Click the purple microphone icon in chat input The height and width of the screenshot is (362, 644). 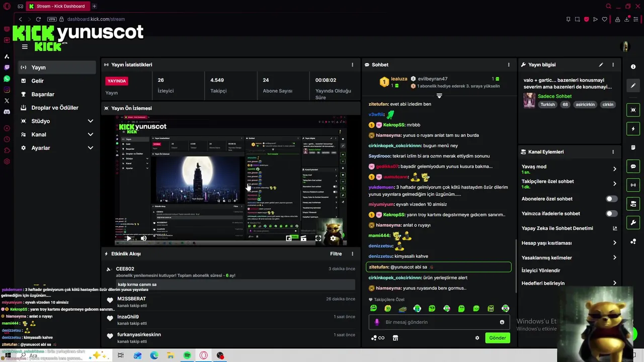(x=377, y=322)
